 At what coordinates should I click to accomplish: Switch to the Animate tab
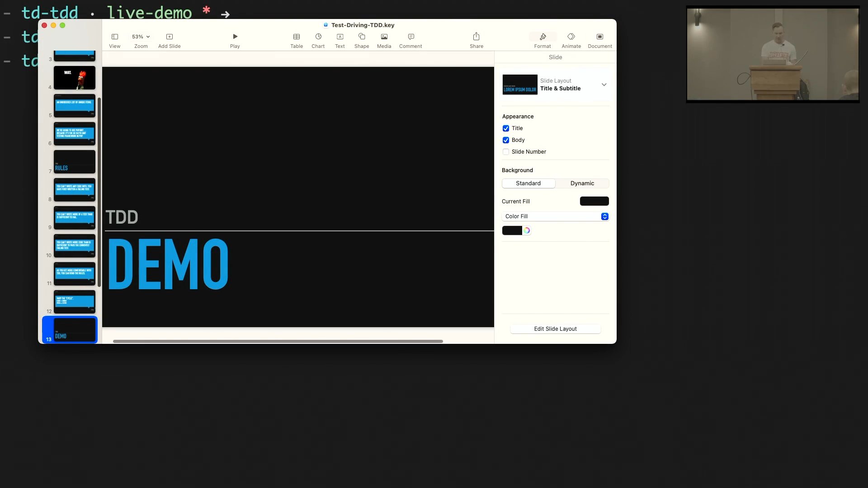(x=571, y=40)
